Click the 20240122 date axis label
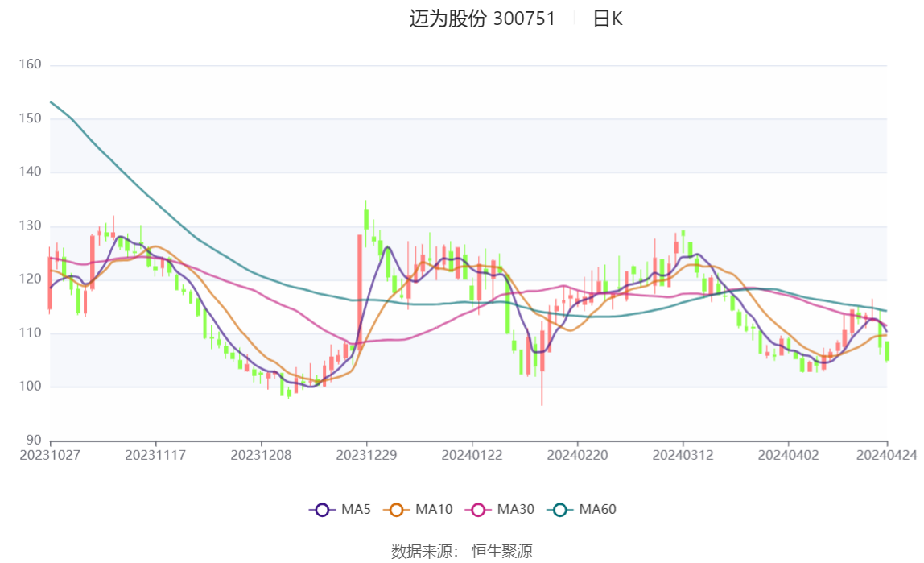 coord(472,456)
